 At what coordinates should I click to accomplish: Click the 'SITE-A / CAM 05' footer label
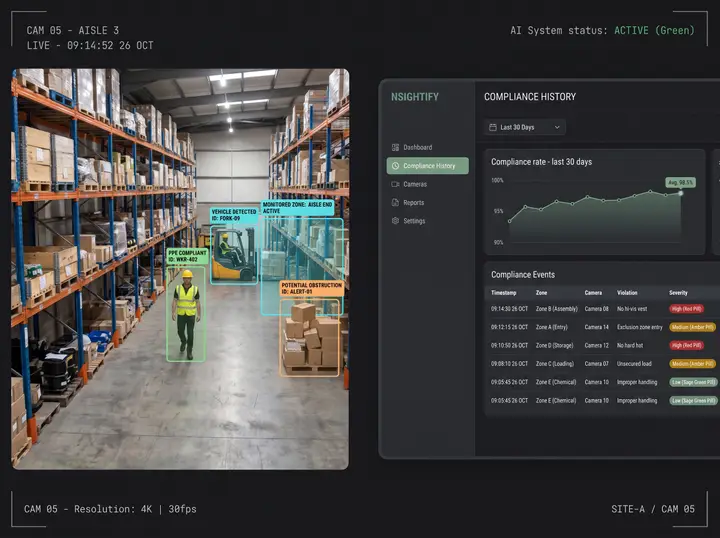[x=653, y=509]
